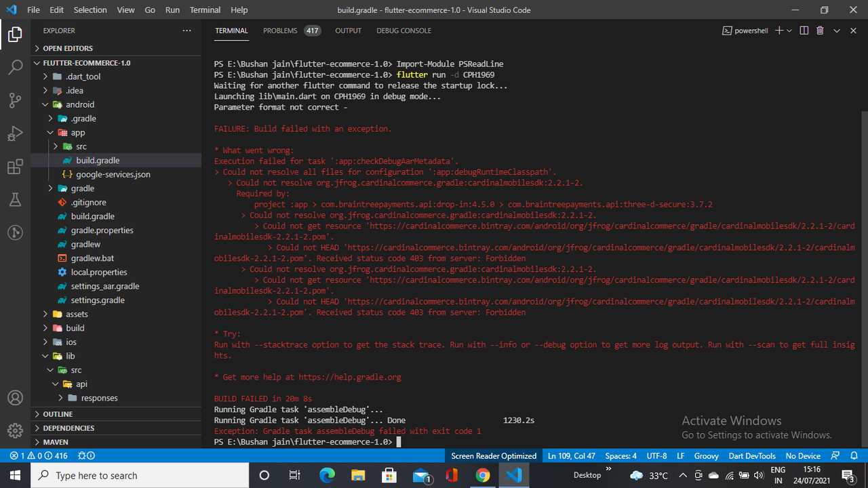This screenshot has height=488, width=868.
Task: Open local.properties file
Action: tap(116, 272)
